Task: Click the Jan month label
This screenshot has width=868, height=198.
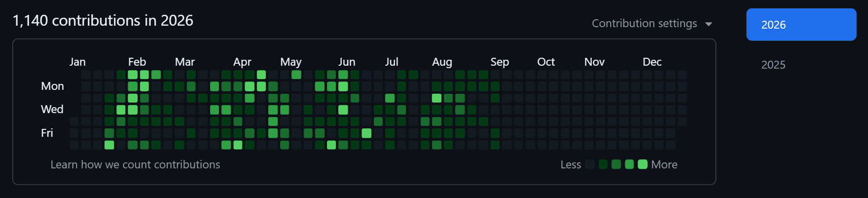Action: (x=77, y=62)
